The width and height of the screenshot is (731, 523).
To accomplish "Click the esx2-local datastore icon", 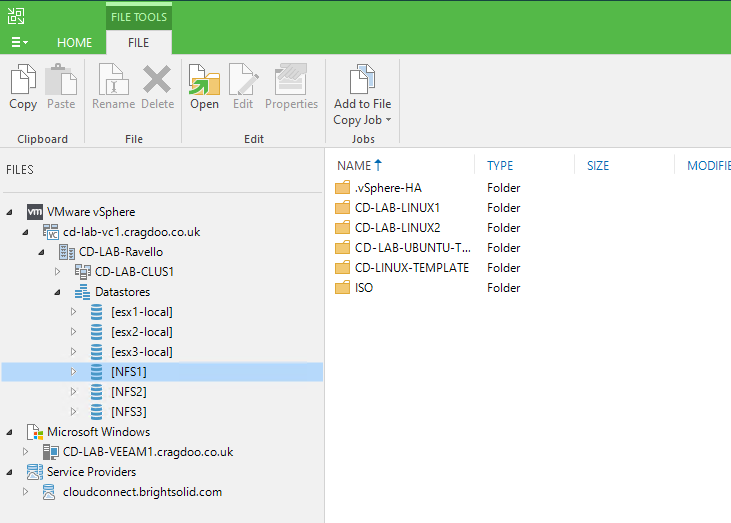I will [97, 332].
